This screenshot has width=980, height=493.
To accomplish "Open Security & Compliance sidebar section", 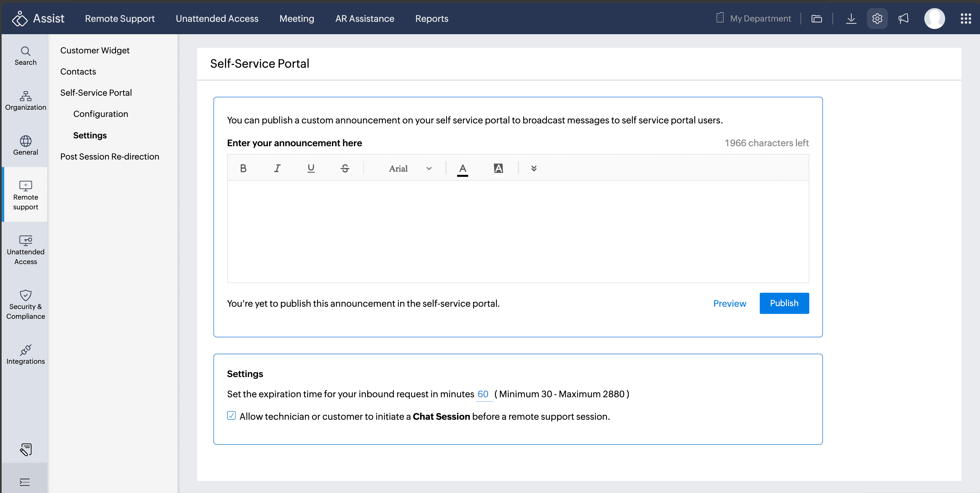I will point(25,304).
